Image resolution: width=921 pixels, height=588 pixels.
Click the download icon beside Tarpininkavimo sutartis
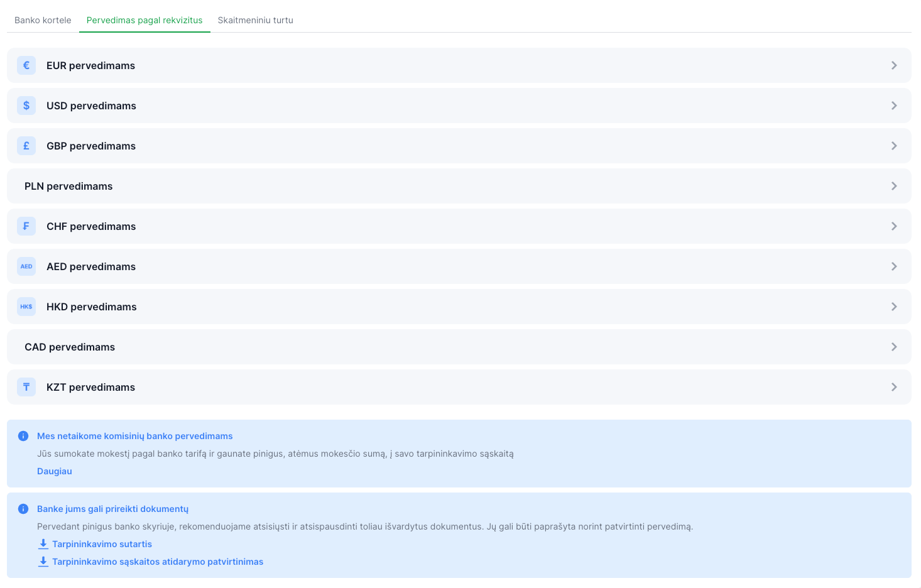[43, 544]
